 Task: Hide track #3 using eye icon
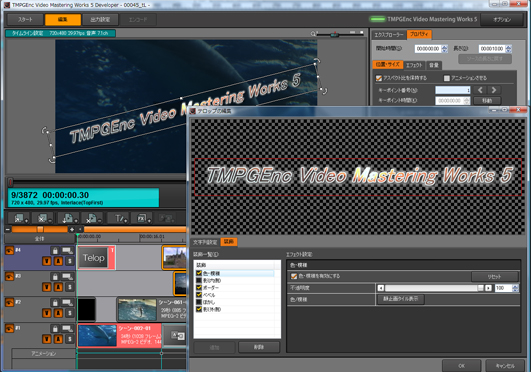tap(9, 276)
